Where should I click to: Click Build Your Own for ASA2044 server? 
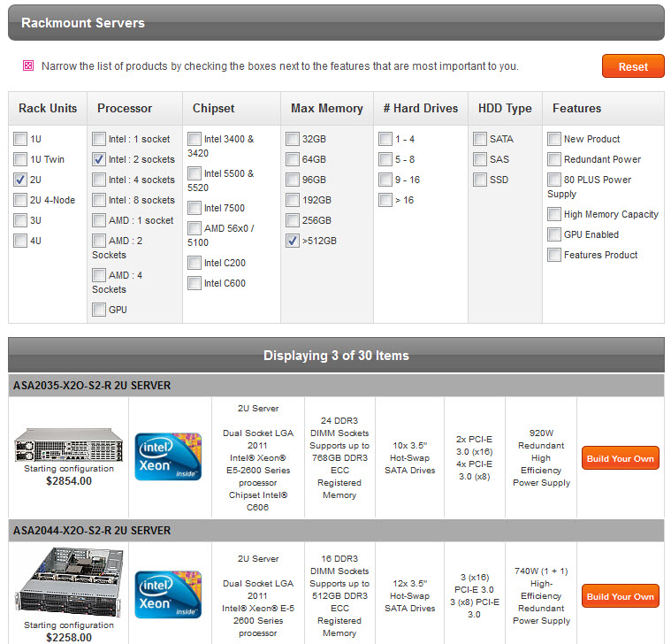coord(620,596)
